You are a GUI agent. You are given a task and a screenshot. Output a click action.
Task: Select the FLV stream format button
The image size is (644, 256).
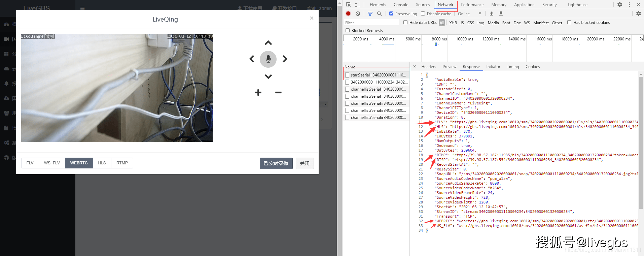pyautogui.click(x=30, y=163)
